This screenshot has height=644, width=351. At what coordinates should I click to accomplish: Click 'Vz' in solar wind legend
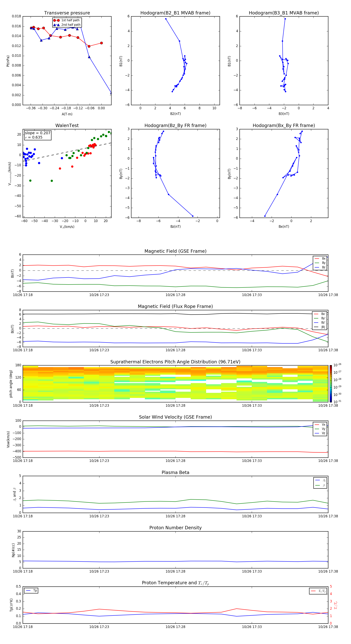tap(324, 433)
